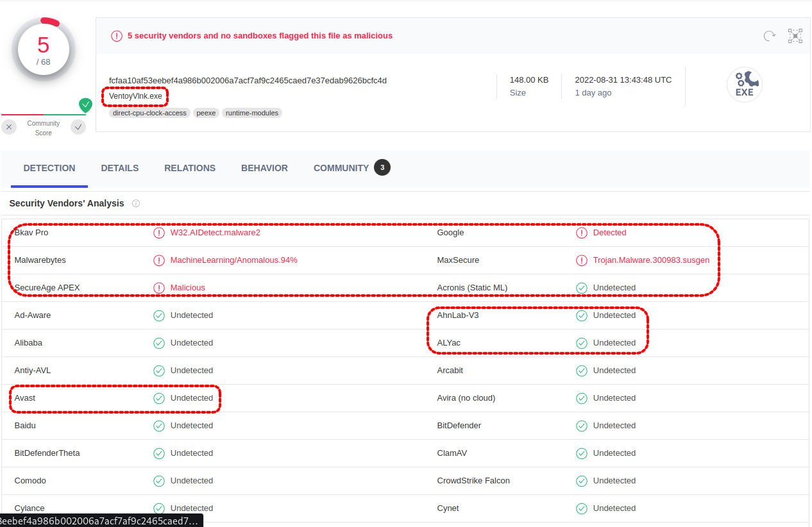Viewport: 812px width, 527px height.
Task: Click the peexe tag
Action: (206, 113)
